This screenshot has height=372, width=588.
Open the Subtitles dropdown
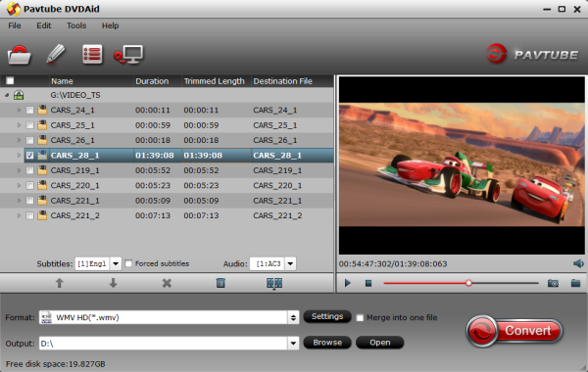[116, 263]
